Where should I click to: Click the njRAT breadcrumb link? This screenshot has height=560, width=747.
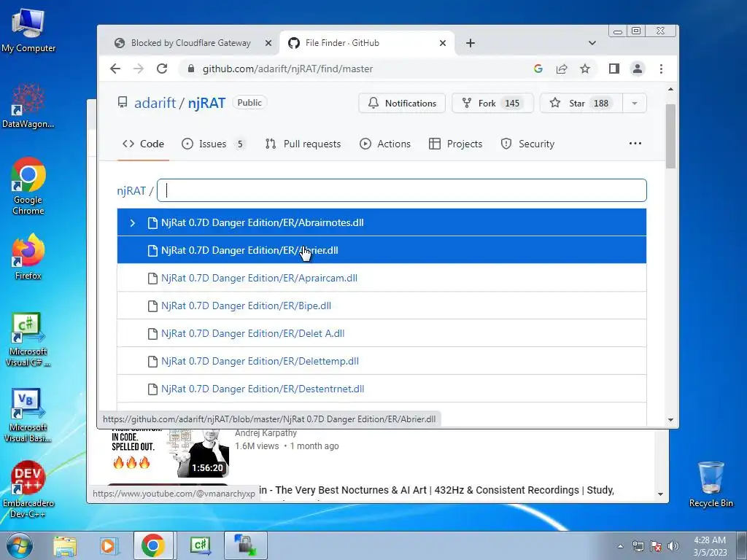[131, 191]
